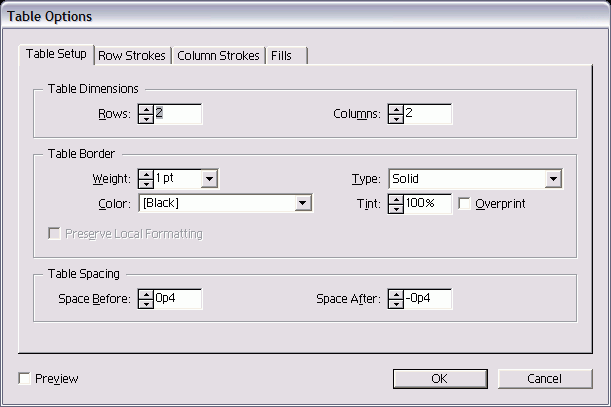This screenshot has width=611, height=407.
Task: Toggle the Preview checkbox
Action: coord(25,379)
